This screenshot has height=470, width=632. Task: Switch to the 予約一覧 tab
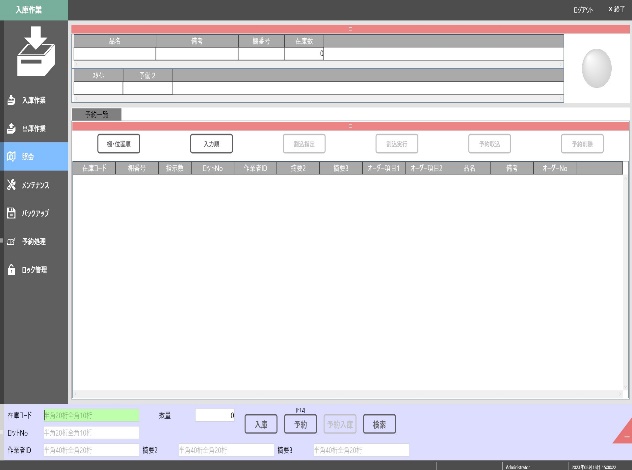click(96, 114)
